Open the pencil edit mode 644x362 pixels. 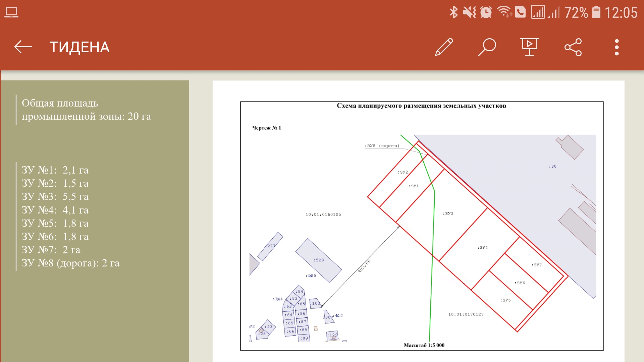click(443, 47)
